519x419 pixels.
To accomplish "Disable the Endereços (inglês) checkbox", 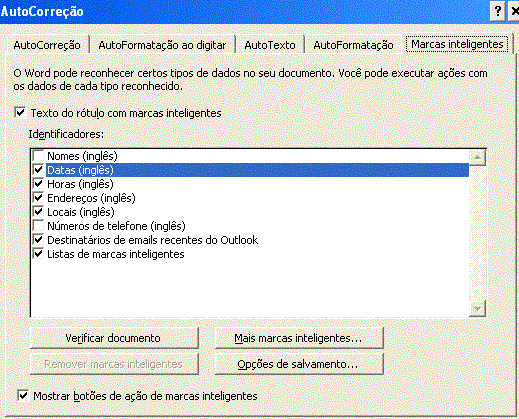I will click(x=38, y=198).
